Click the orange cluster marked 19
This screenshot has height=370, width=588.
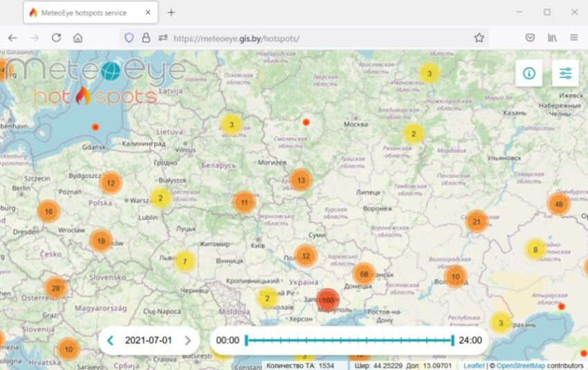101,241
